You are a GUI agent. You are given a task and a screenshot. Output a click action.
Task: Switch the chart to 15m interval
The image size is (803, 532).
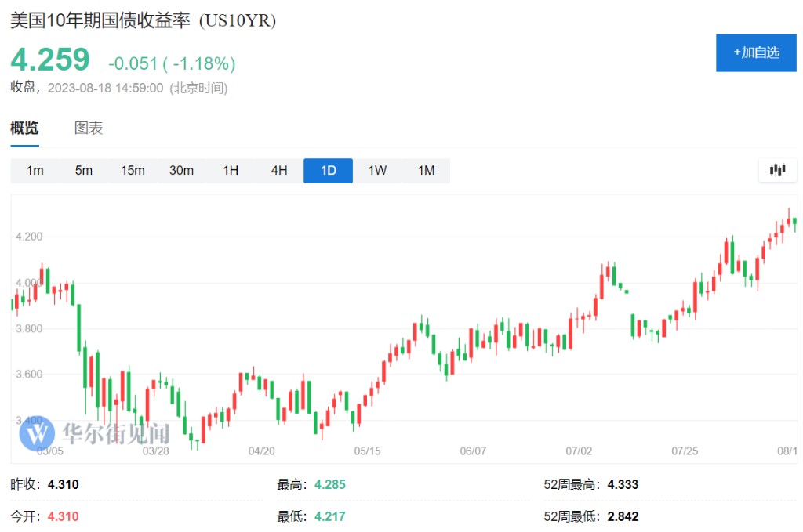pos(133,171)
